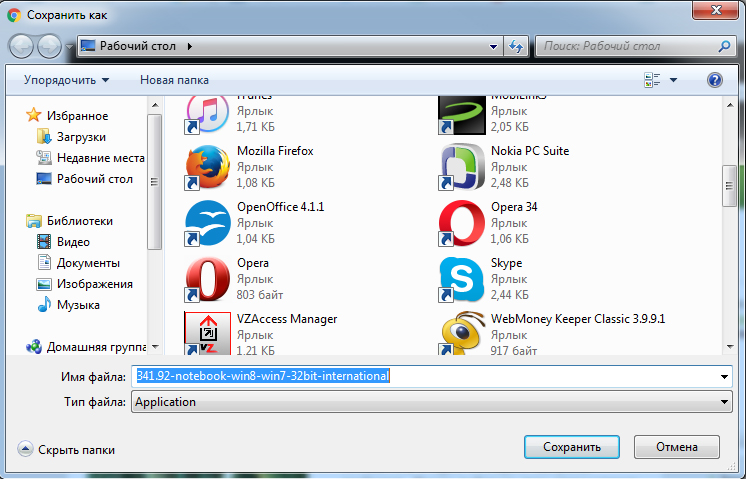Screen dimensions: 746x479
Task: Select the Opera 34 shortcut icon
Action: pyautogui.click(x=463, y=222)
